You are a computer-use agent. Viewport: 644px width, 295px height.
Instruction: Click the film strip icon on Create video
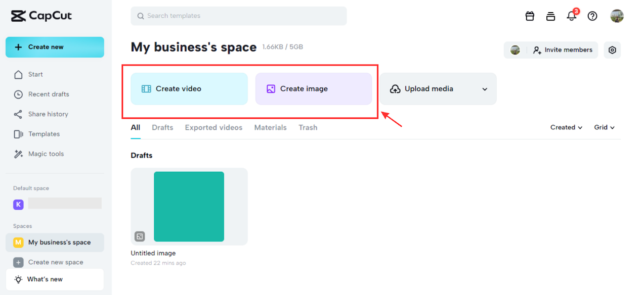(x=146, y=89)
